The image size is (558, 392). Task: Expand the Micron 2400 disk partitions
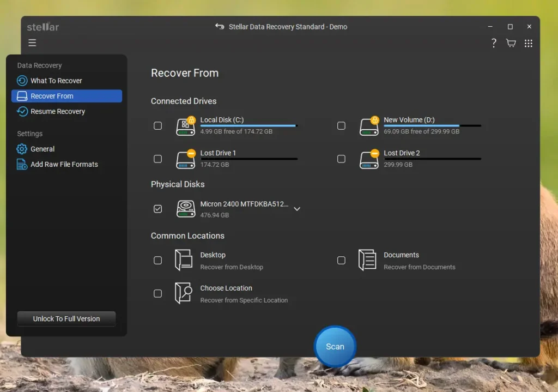tap(297, 209)
